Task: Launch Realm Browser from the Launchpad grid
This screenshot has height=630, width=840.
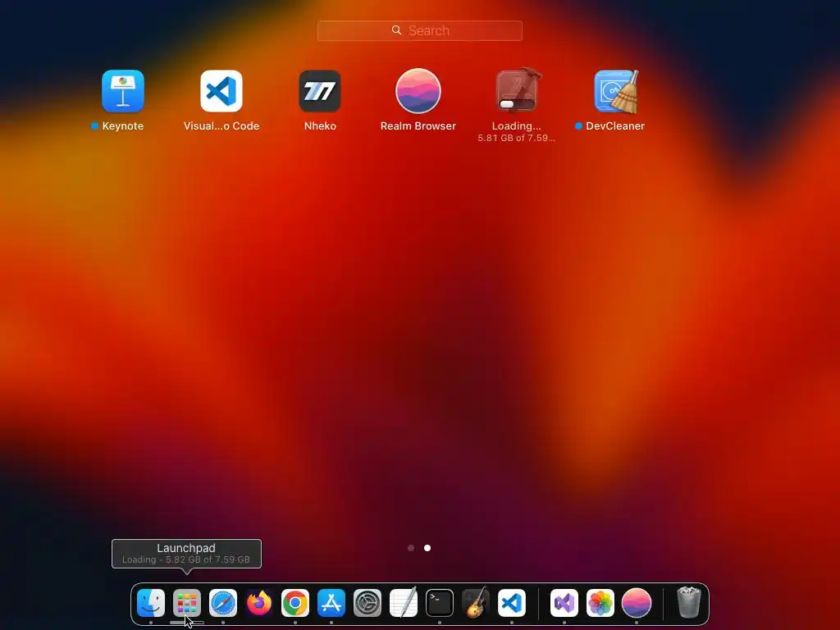Action: click(418, 91)
